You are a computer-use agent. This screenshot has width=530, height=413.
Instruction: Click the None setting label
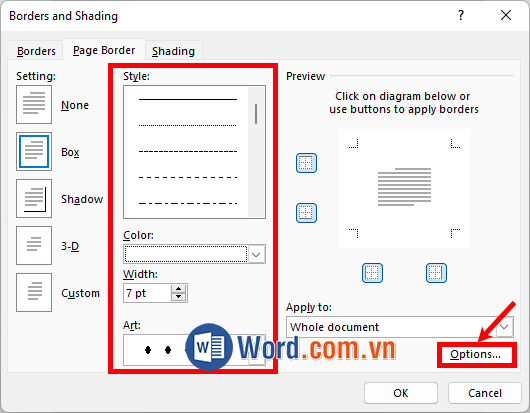[x=75, y=105]
